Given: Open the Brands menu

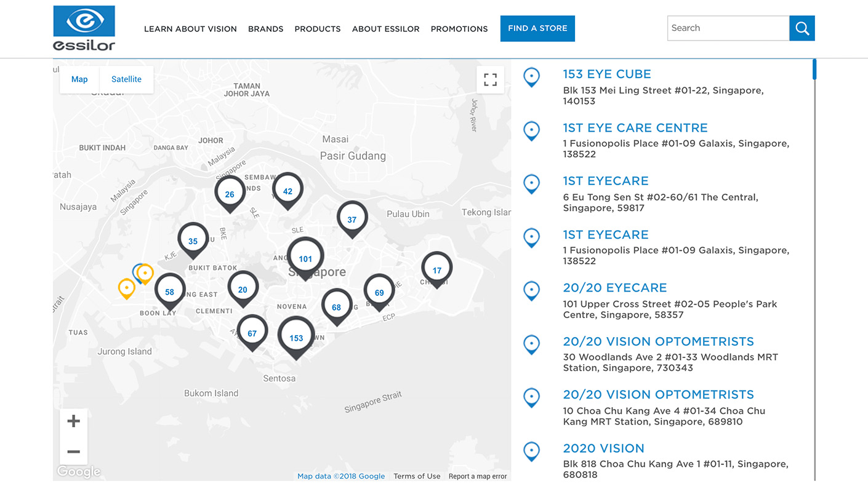Looking at the screenshot, I should click(x=265, y=29).
